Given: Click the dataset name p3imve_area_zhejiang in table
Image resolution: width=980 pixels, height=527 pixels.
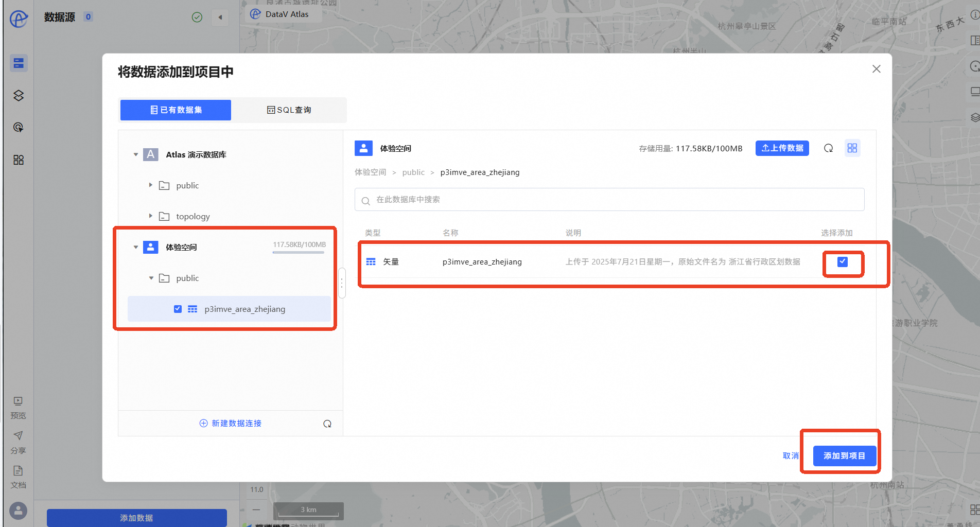Looking at the screenshot, I should (x=482, y=262).
